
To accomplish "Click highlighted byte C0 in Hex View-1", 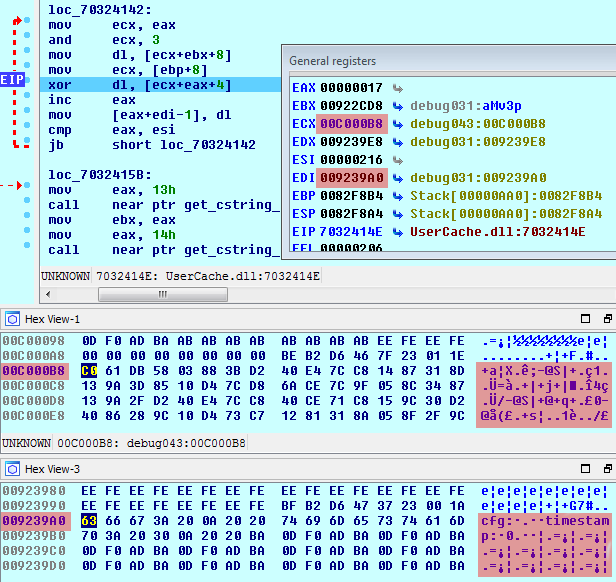I will [89, 371].
